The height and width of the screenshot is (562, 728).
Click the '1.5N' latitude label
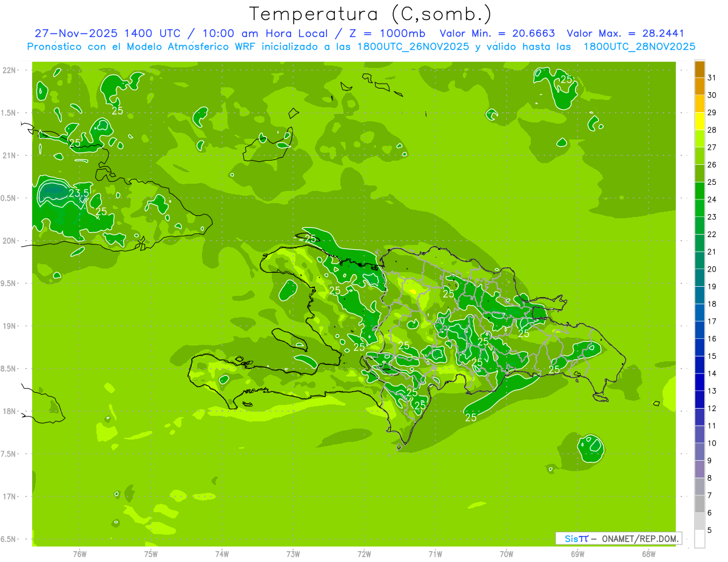(x=8, y=113)
